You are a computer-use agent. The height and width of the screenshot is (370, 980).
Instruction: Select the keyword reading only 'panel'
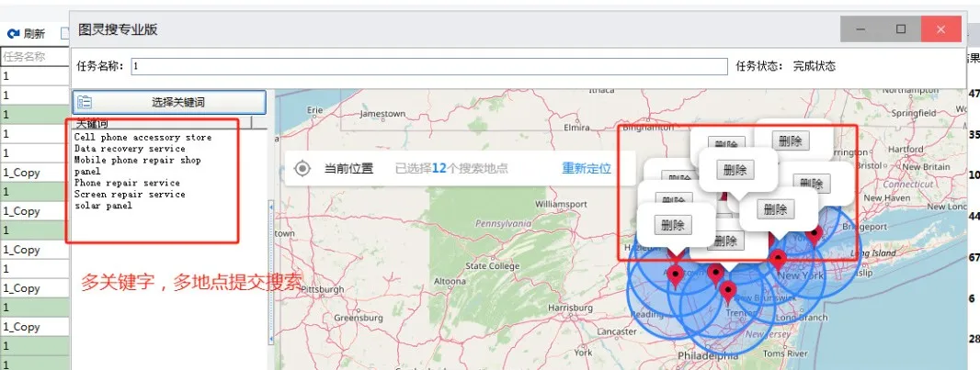(86, 172)
